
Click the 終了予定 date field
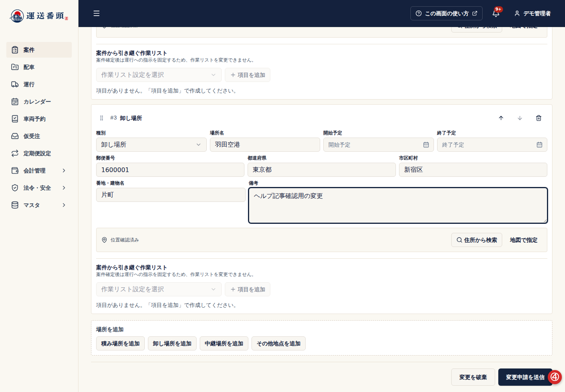(x=492, y=145)
